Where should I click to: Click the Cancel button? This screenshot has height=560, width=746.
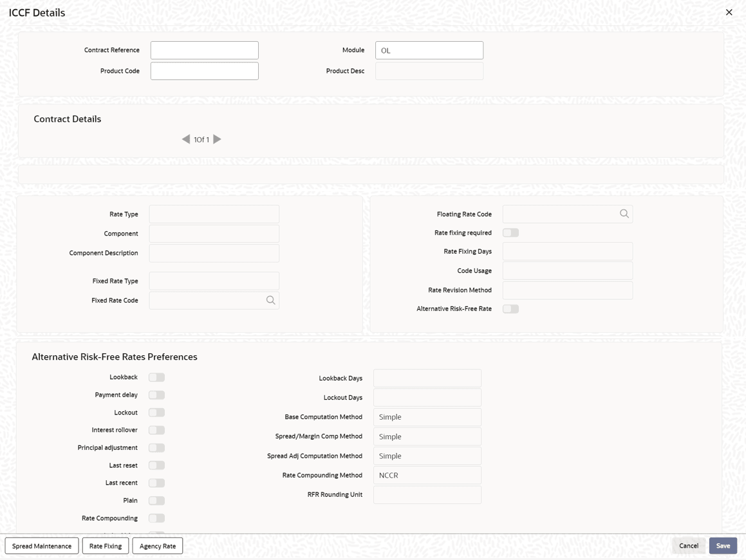coord(689,546)
